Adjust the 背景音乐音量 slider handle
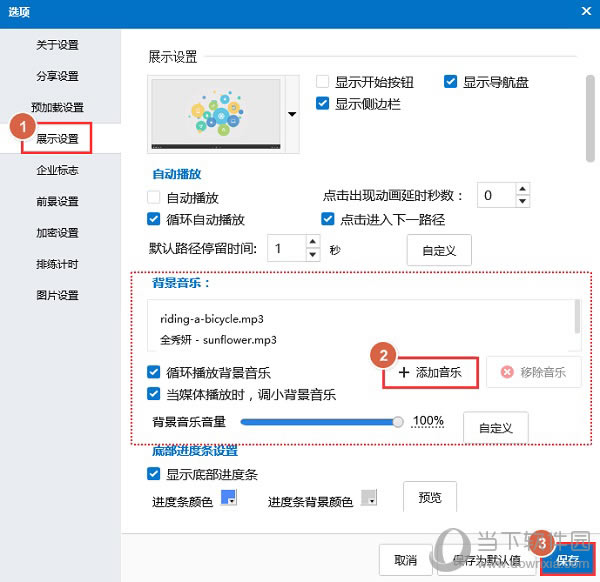Viewport: 600px width, 582px height. tap(398, 422)
